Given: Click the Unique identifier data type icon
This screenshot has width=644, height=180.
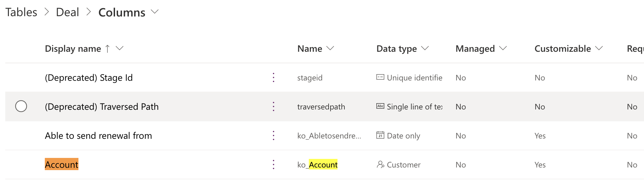Looking at the screenshot, I should click(x=380, y=77).
